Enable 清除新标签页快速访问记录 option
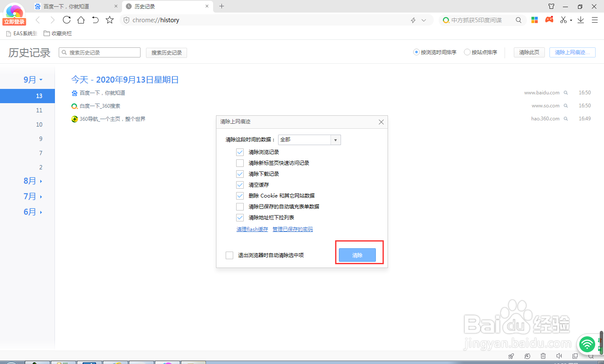The width and height of the screenshot is (604, 364). pos(240,163)
